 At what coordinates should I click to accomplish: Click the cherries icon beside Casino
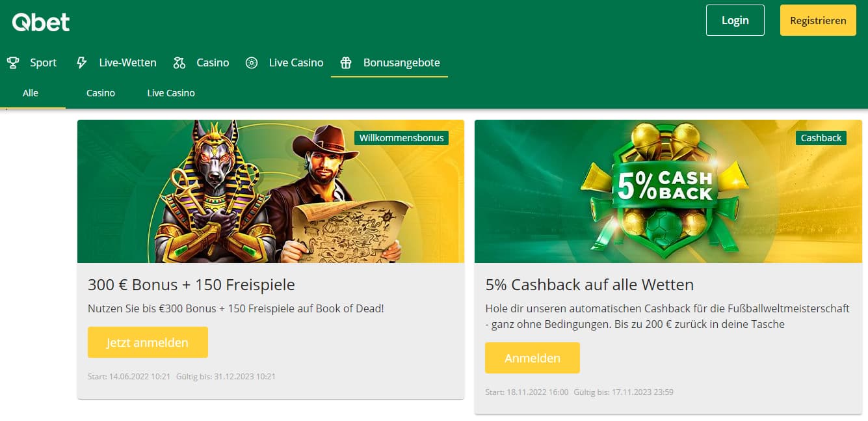pyautogui.click(x=179, y=62)
